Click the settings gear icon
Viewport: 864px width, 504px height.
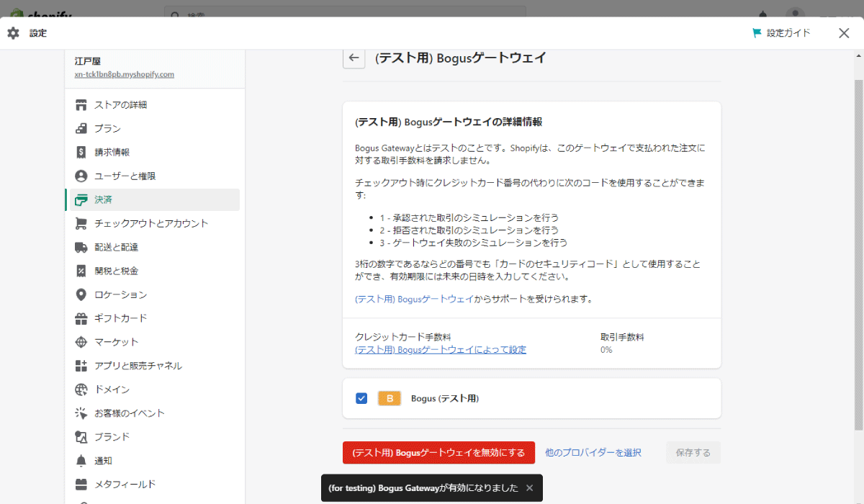tap(13, 33)
